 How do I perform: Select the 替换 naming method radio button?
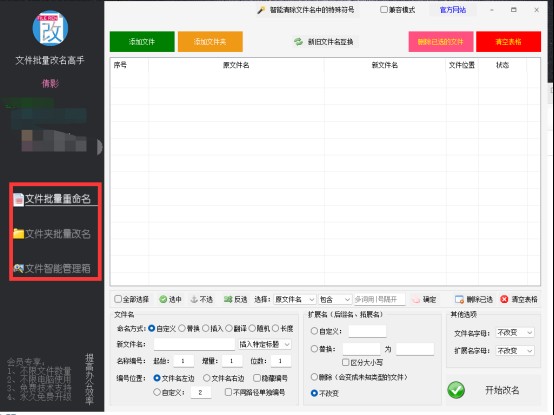click(182, 328)
